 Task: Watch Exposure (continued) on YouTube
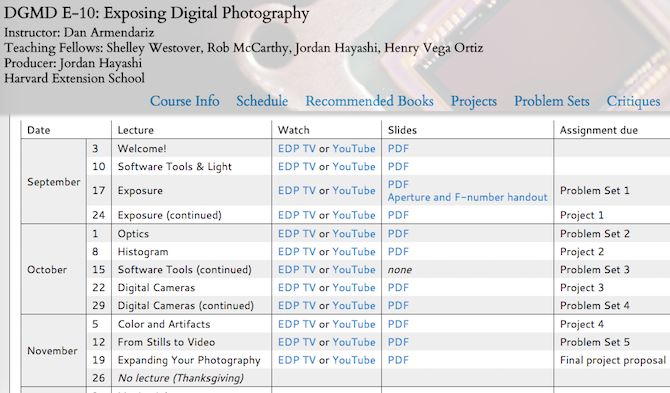tap(354, 215)
